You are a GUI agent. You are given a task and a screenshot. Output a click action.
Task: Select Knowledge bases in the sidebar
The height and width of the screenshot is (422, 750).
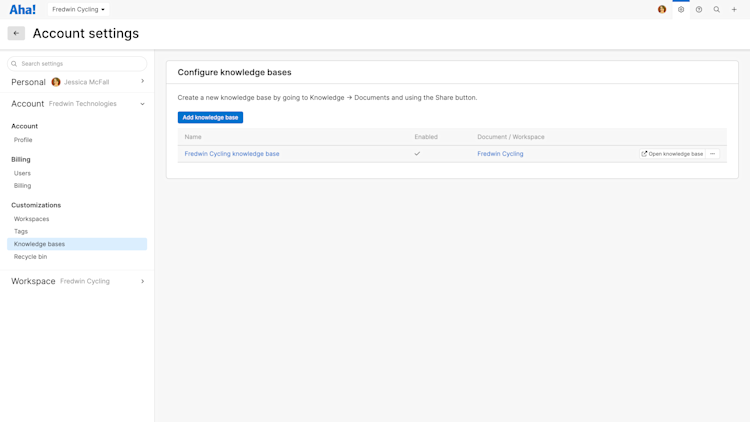click(77, 244)
